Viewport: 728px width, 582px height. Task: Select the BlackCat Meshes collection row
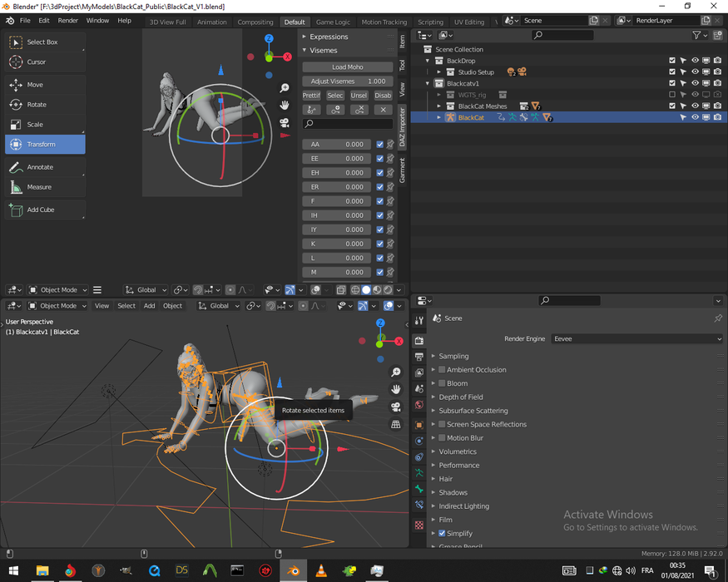pyautogui.click(x=569, y=106)
